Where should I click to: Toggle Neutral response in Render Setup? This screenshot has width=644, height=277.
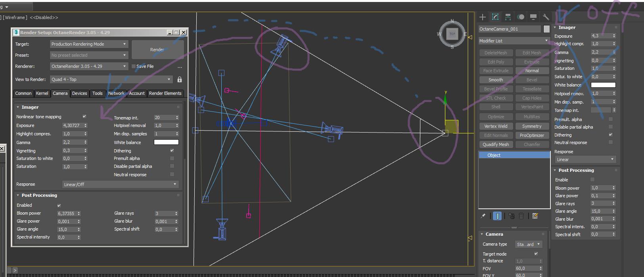172,174
